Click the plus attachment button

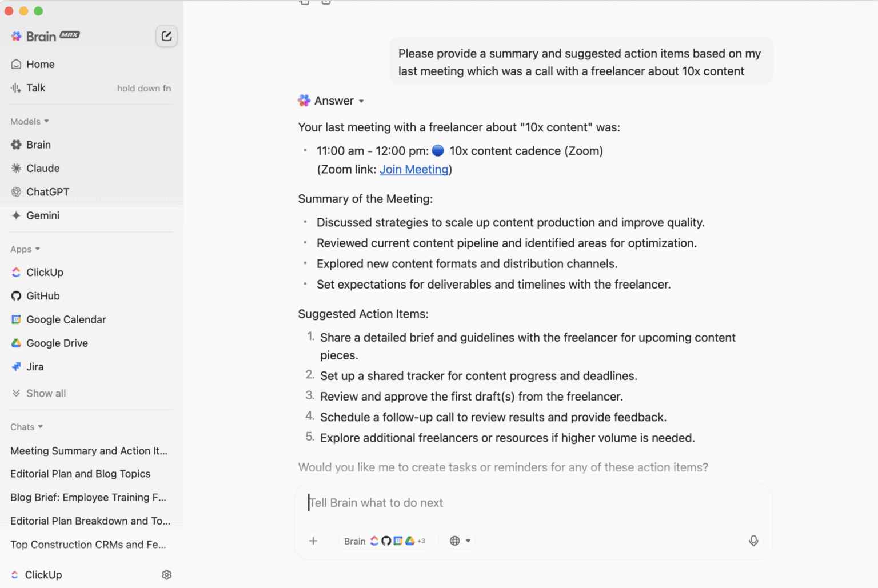pos(313,541)
